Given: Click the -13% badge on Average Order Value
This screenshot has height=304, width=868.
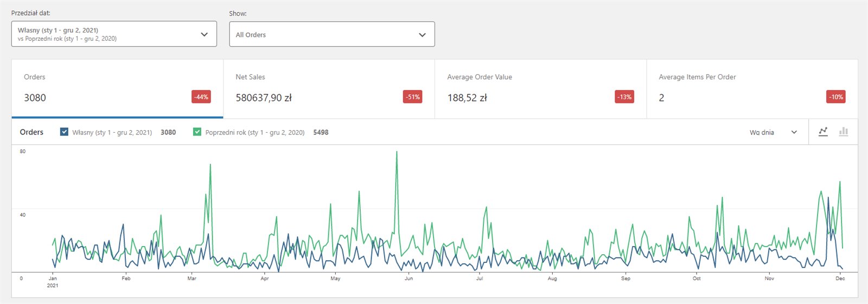Looking at the screenshot, I should [x=624, y=97].
